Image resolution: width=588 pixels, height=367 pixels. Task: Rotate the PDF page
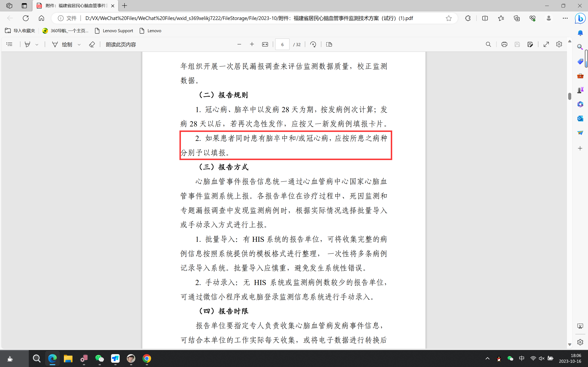point(313,44)
